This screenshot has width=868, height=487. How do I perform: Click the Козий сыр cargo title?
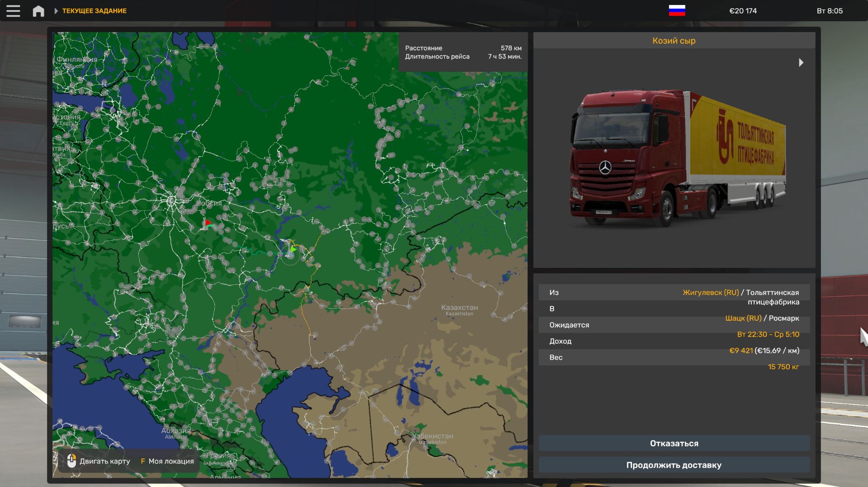674,41
